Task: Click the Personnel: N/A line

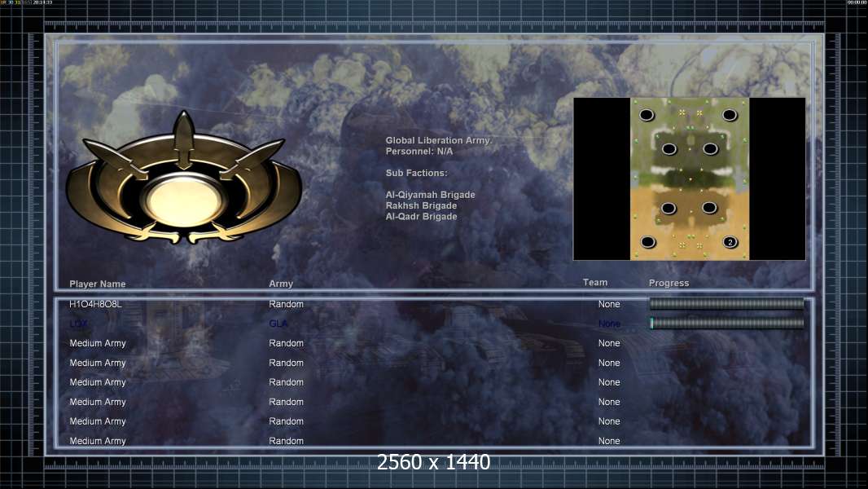Action: coord(419,152)
